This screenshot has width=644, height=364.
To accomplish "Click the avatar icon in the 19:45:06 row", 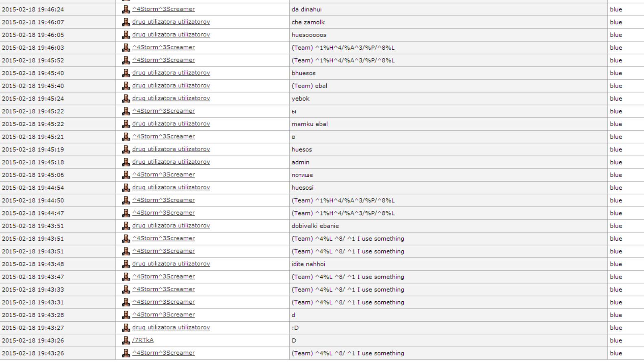I will 126,175.
